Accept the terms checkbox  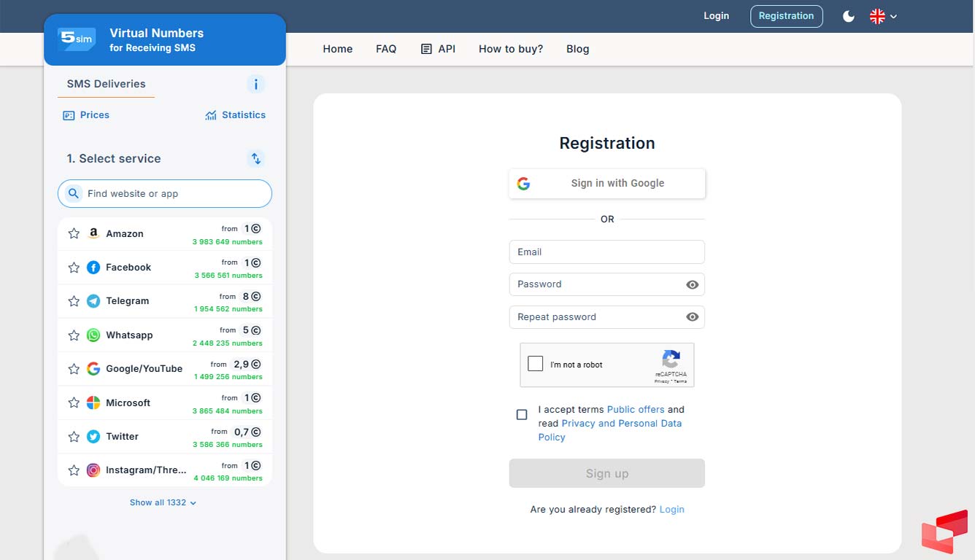[x=522, y=415]
